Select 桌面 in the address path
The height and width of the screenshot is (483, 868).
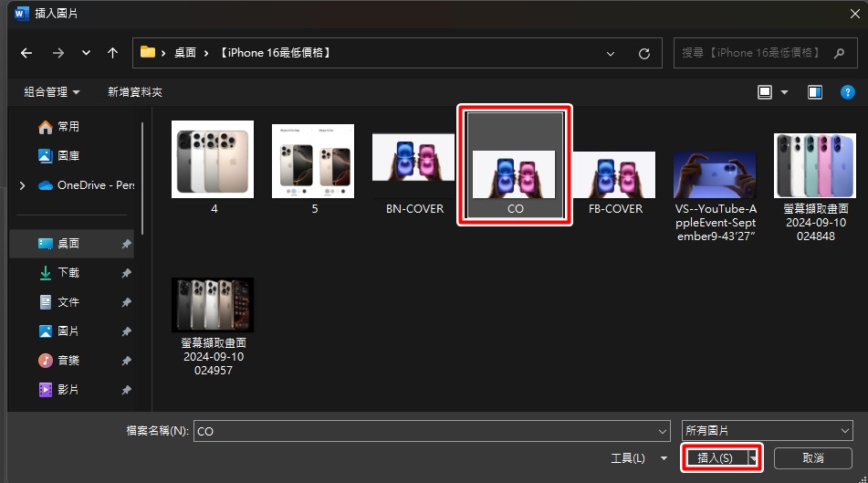click(x=185, y=53)
